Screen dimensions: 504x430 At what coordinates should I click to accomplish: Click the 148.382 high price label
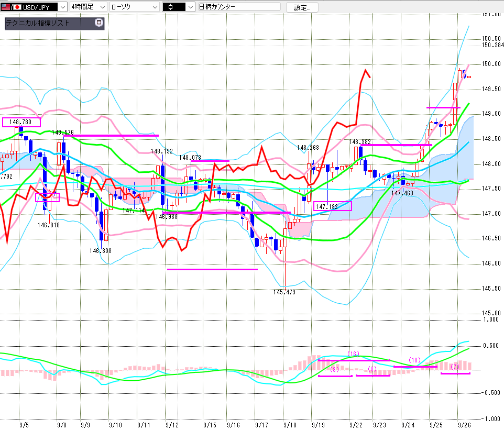tap(360, 142)
